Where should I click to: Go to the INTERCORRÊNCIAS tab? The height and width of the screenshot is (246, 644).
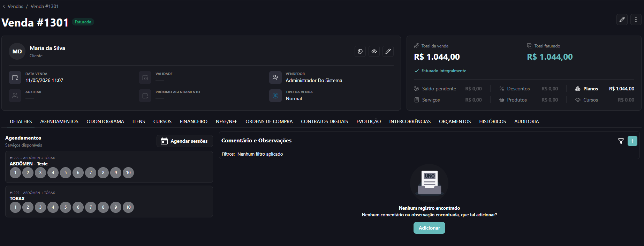click(x=410, y=121)
